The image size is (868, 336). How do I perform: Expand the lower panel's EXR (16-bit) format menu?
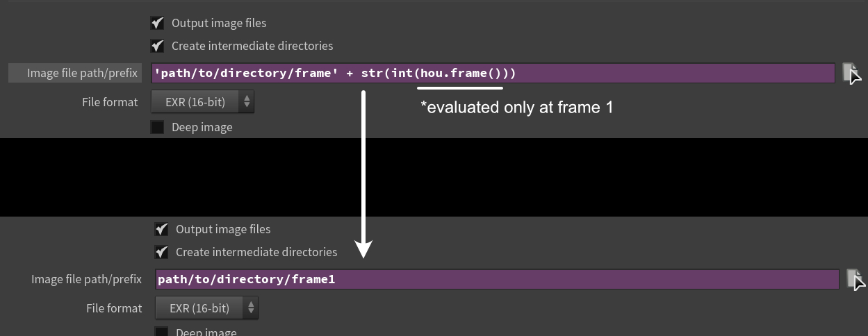(206, 308)
